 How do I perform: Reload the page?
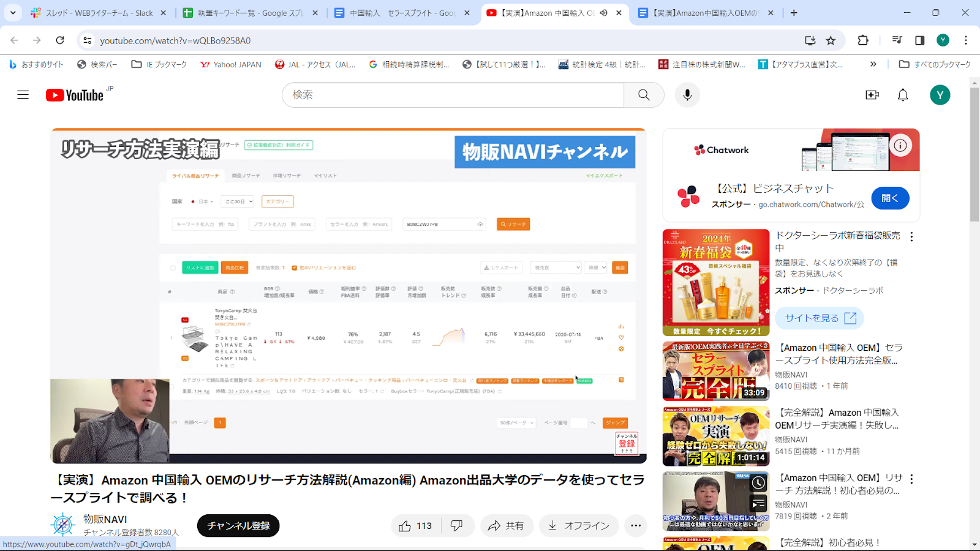(x=60, y=40)
